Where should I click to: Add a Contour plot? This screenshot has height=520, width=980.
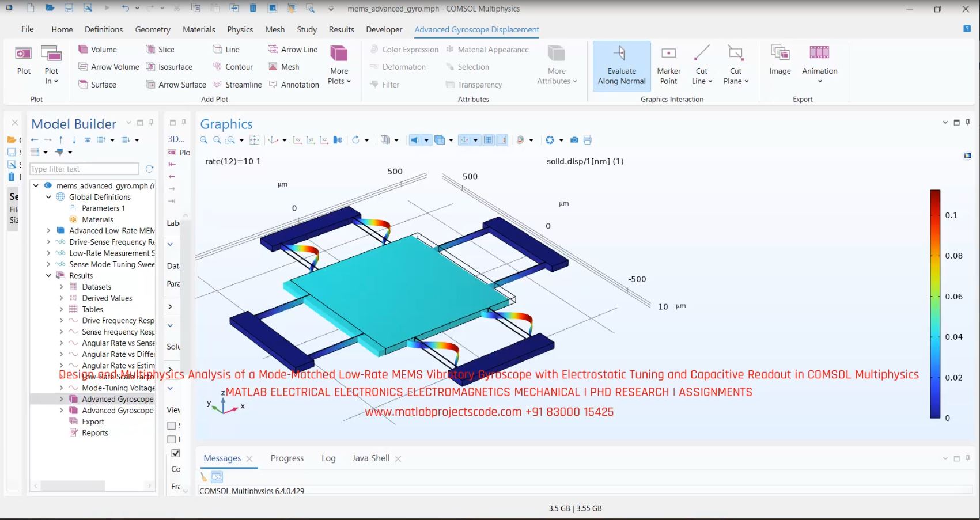(x=233, y=67)
